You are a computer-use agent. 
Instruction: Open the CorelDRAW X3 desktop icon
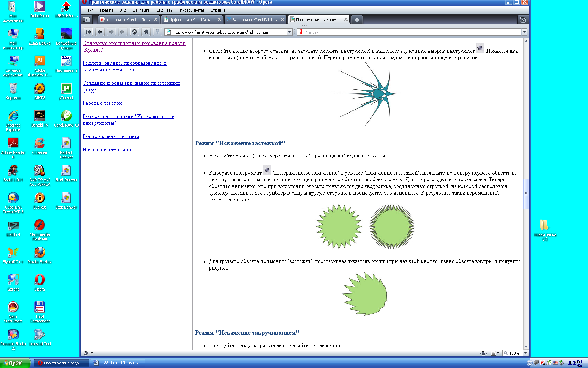tap(66, 119)
